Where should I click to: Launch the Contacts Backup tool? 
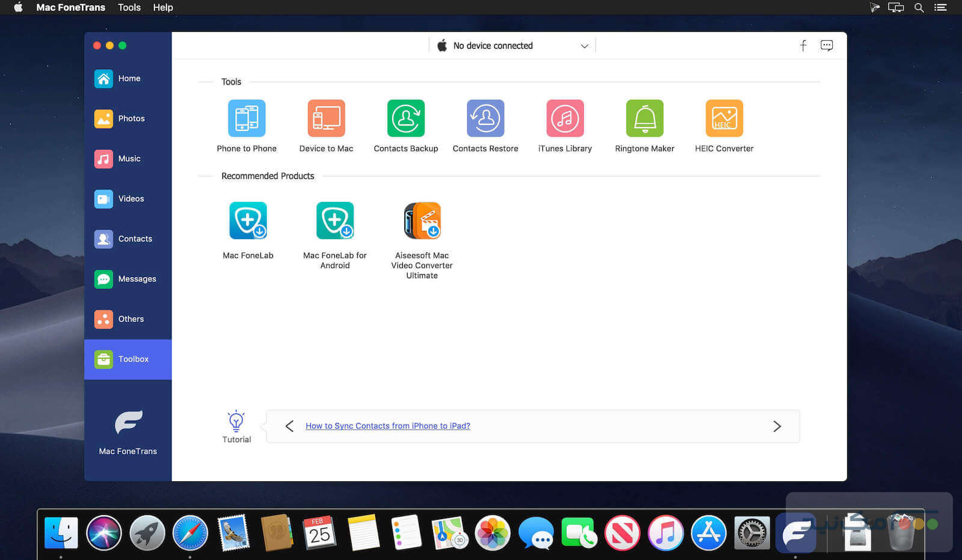[405, 118]
